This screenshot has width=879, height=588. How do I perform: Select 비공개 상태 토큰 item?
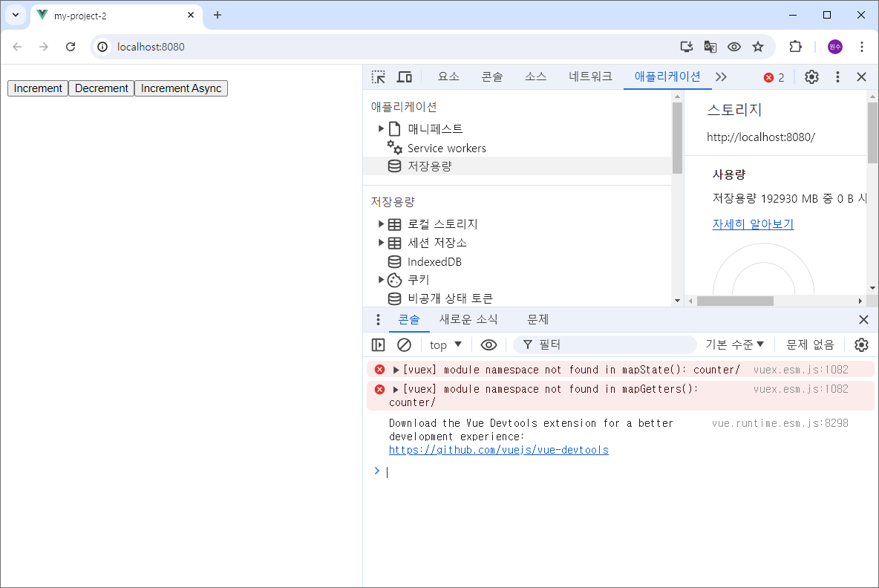(x=450, y=298)
